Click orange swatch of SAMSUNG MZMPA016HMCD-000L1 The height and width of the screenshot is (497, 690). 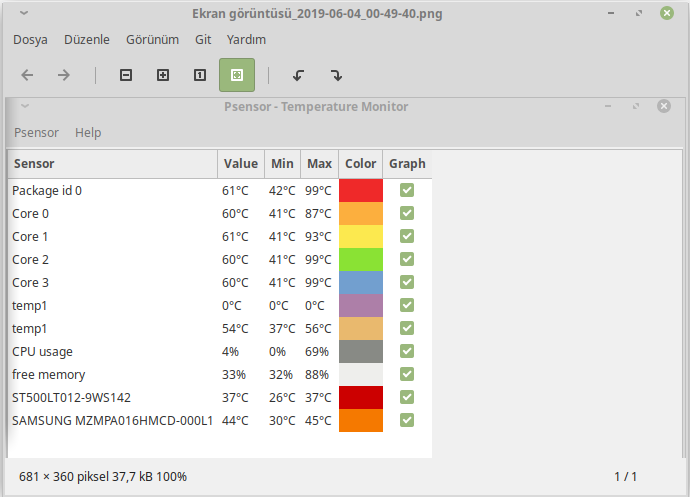[x=361, y=420]
